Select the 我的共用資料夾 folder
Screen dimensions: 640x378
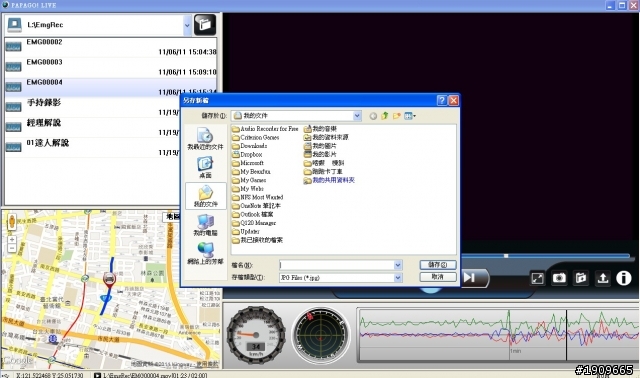pyautogui.click(x=330, y=180)
